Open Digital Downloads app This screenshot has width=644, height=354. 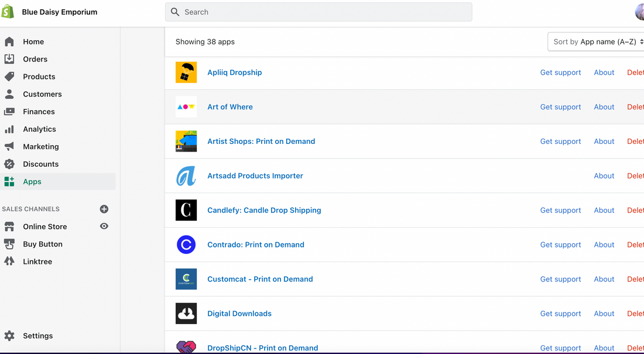(239, 314)
